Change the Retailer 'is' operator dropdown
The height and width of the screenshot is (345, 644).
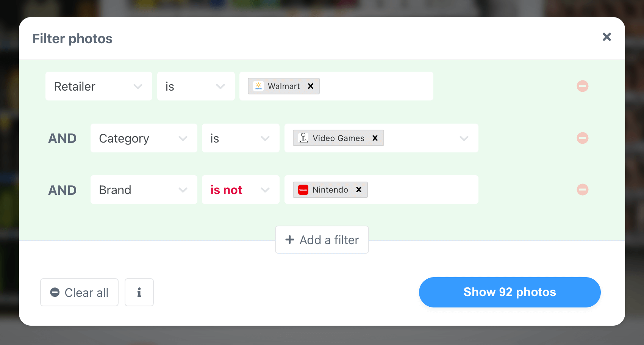195,86
